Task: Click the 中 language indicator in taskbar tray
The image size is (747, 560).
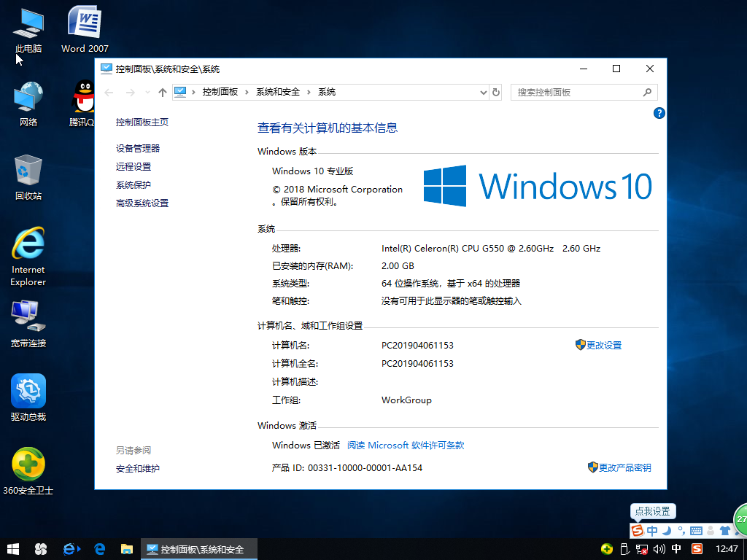Action: [x=676, y=549]
